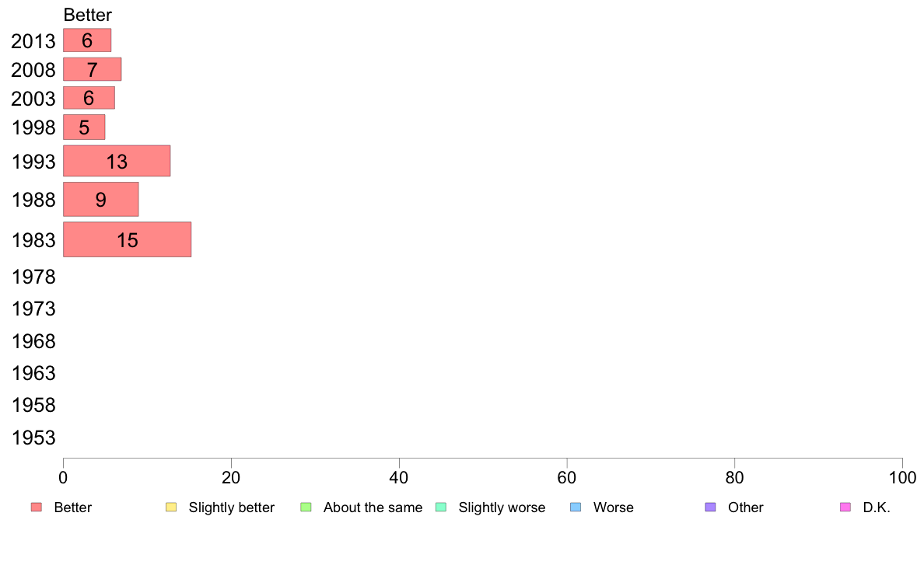Click the Better column header text

88,15
